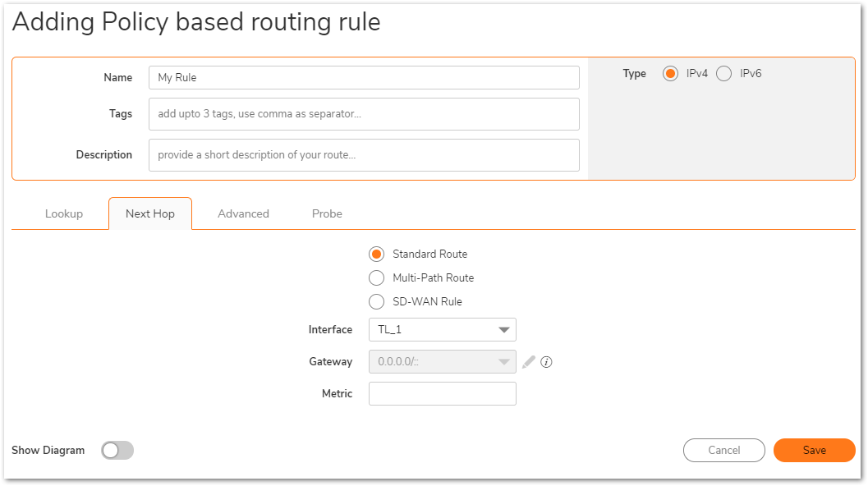Switch to the Next Hop tab
Viewport: 868px width, 486px height.
(150, 213)
